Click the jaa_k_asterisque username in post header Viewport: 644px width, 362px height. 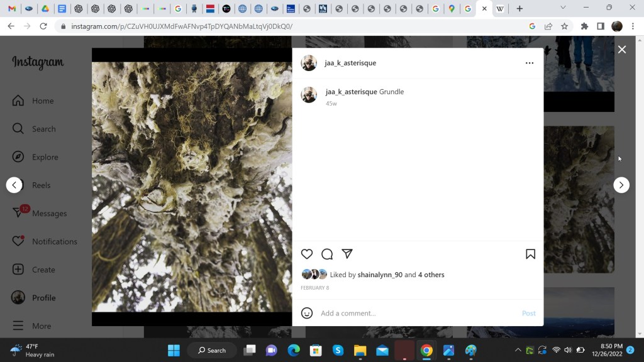tap(350, 63)
